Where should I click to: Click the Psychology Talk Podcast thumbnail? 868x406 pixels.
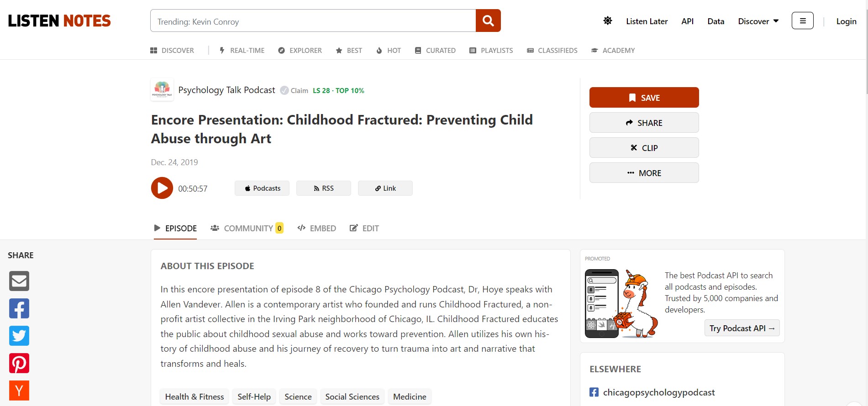(162, 89)
